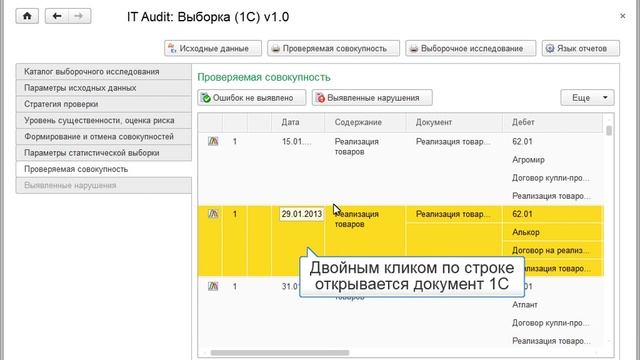Click 62.01 debit cell in Агромир row
640x360 pixels.
coord(522,142)
